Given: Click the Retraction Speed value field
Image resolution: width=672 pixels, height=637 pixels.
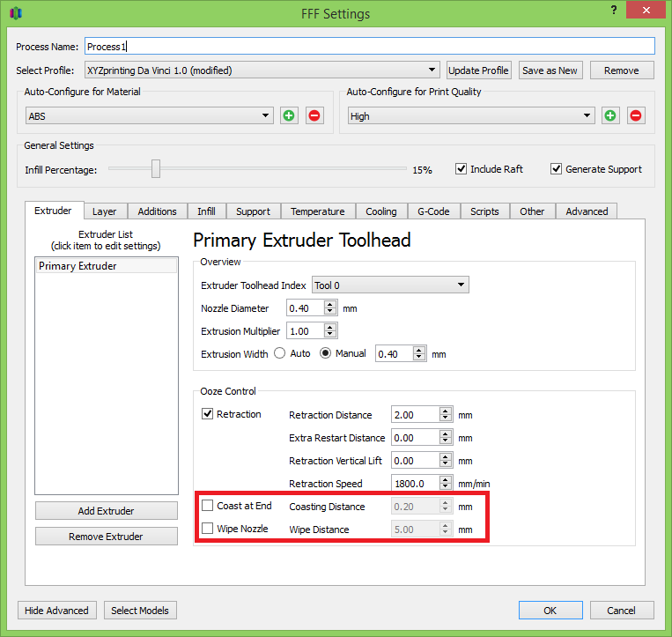Looking at the screenshot, I should pos(416,483).
